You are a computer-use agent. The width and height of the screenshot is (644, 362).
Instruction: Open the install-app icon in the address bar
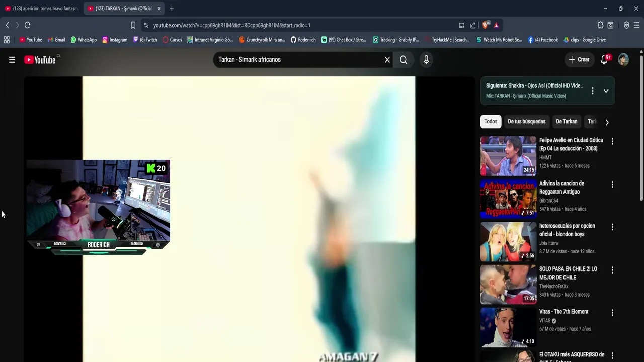coord(461,25)
